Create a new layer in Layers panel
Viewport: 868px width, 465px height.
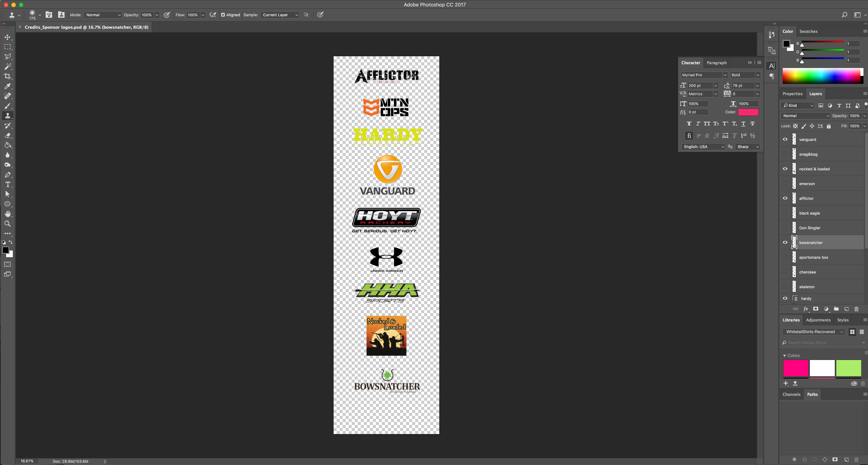click(846, 309)
